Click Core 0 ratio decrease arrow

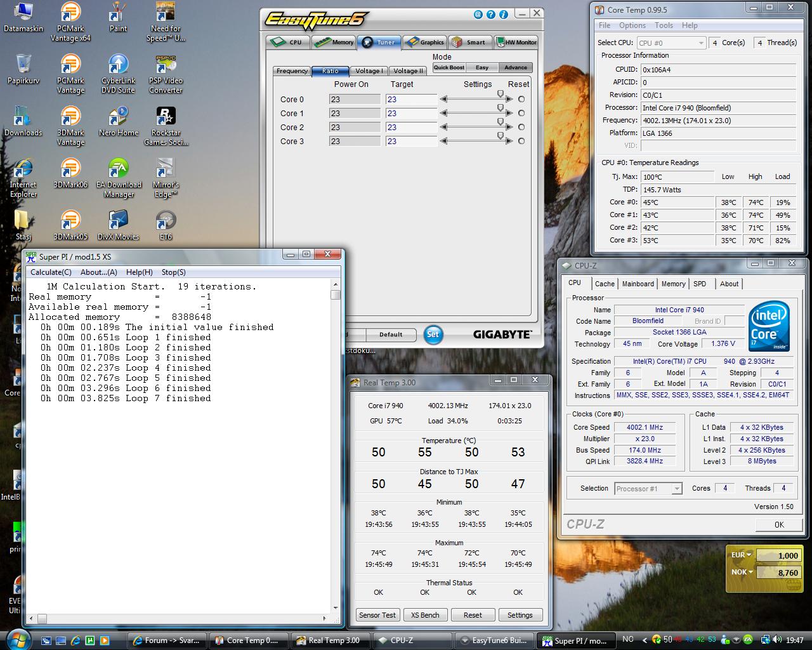click(444, 99)
